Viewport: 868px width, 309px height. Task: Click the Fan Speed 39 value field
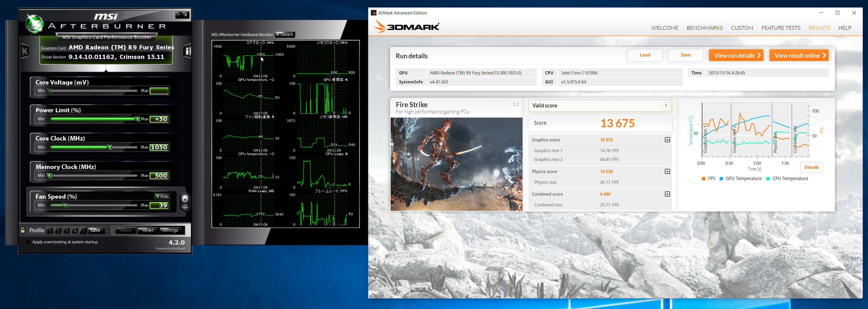[x=159, y=205]
